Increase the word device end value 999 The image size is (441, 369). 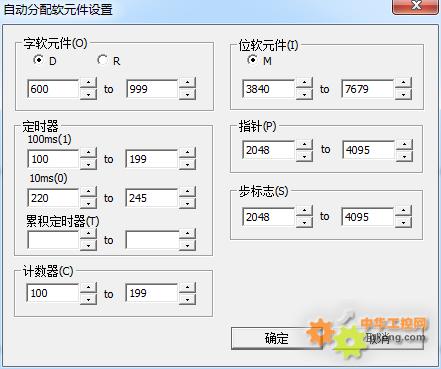tap(187, 83)
